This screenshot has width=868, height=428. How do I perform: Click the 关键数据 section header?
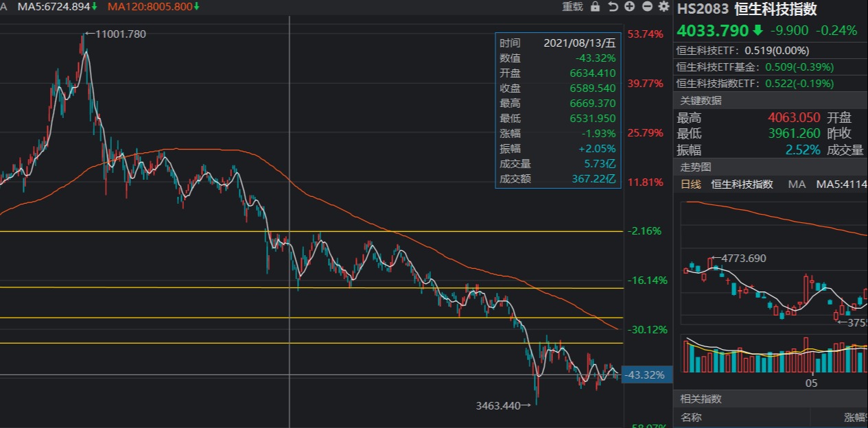pos(699,101)
